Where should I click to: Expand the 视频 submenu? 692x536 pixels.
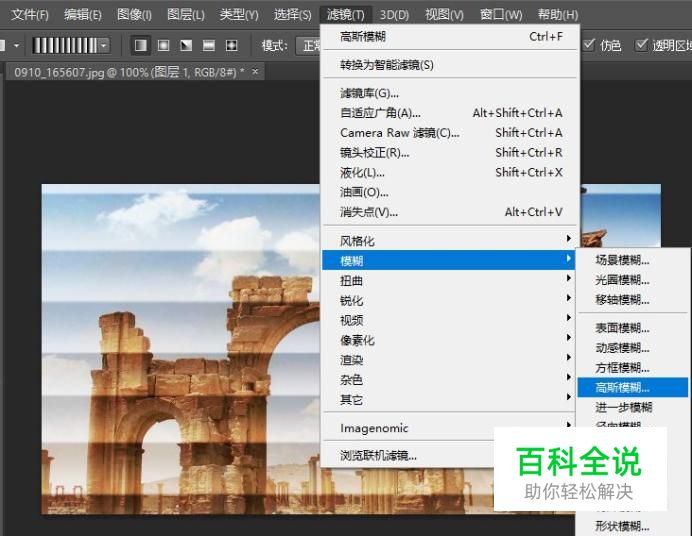coord(448,320)
